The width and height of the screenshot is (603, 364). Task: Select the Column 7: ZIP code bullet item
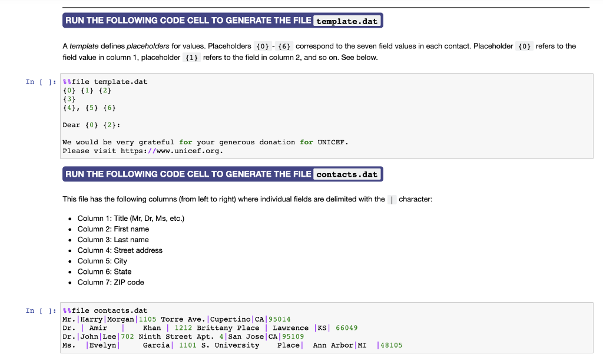click(112, 282)
